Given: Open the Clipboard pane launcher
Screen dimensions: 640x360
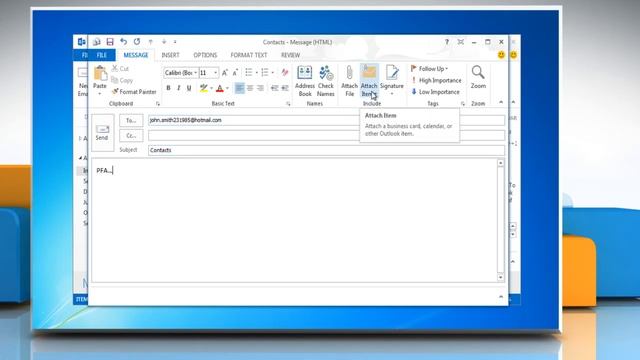Looking at the screenshot, I should click(x=158, y=104).
